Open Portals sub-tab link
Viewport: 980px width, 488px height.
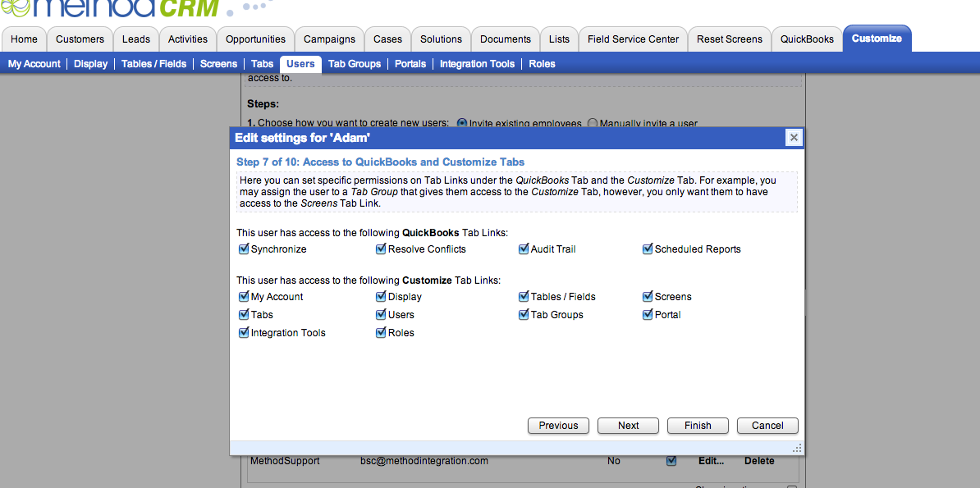410,64
